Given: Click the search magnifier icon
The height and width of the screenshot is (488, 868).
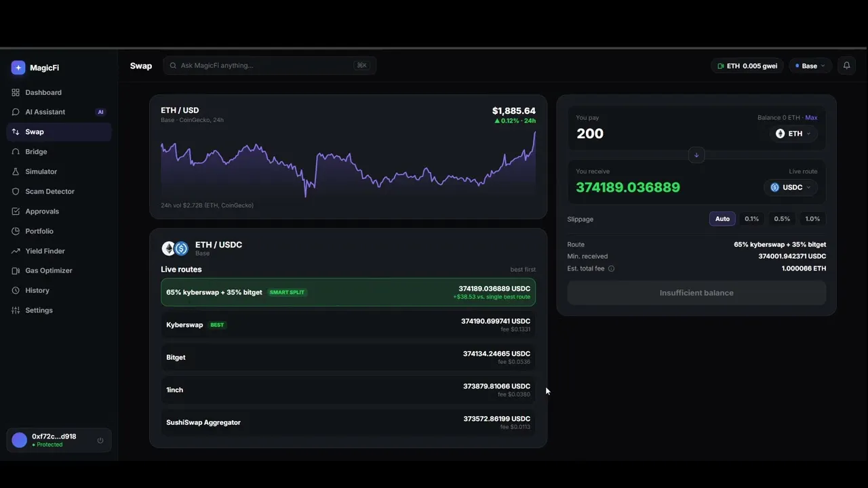Looking at the screenshot, I should 173,66.
